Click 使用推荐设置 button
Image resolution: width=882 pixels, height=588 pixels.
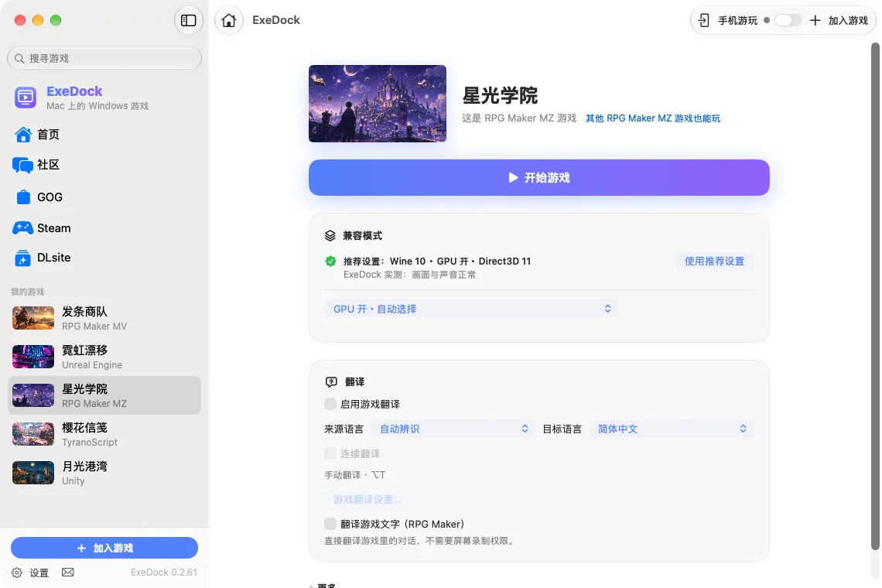(714, 261)
